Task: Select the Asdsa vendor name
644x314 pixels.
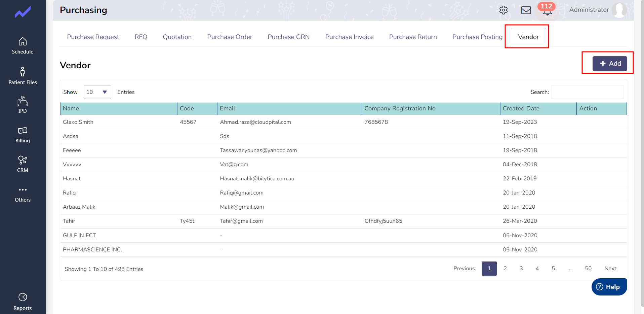Action: (70, 136)
